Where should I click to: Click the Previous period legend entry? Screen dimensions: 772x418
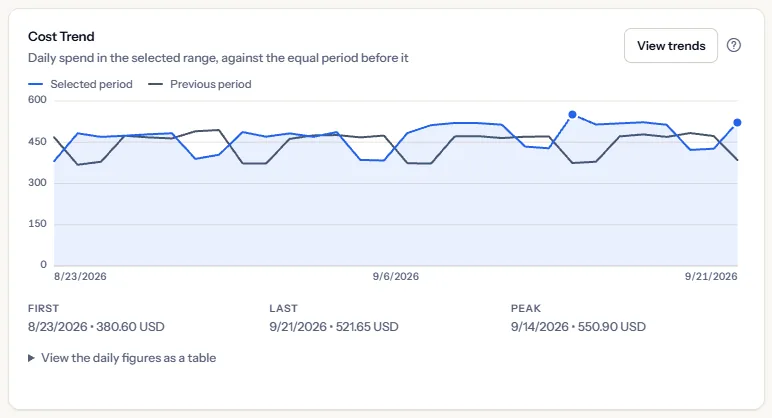coord(199,84)
